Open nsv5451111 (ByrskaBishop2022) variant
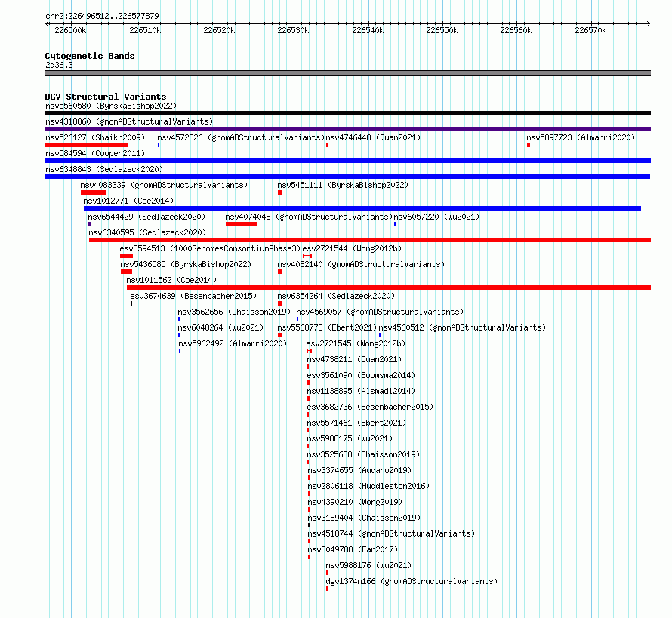 (x=343, y=185)
